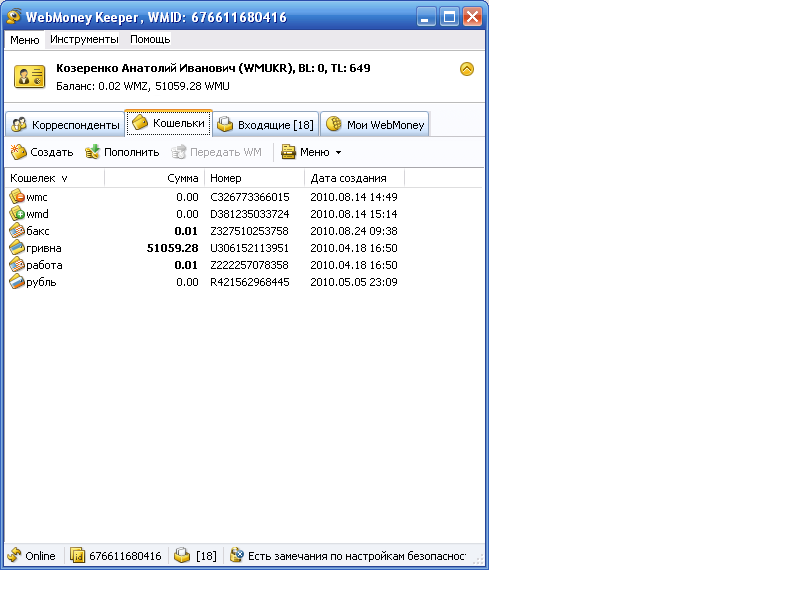Select the гривна wallet icon
Screen dimensions: 800x600
[x=17, y=247]
